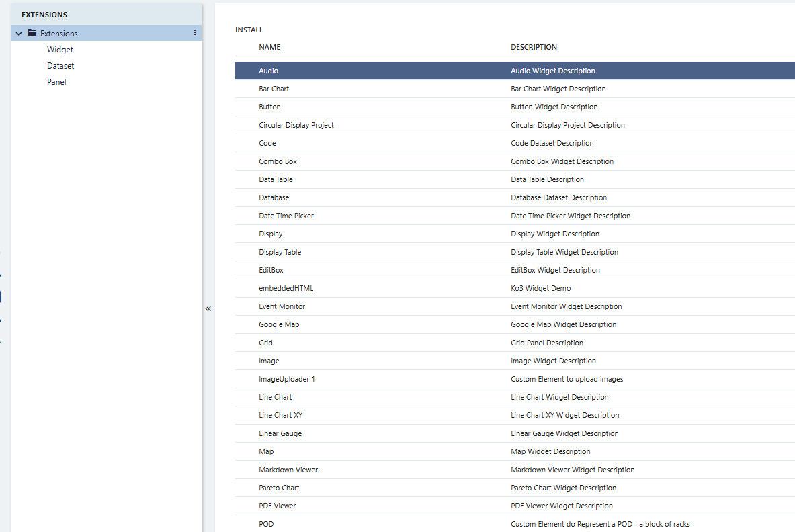
Task: Select the Audio extension row
Action: pos(269,71)
